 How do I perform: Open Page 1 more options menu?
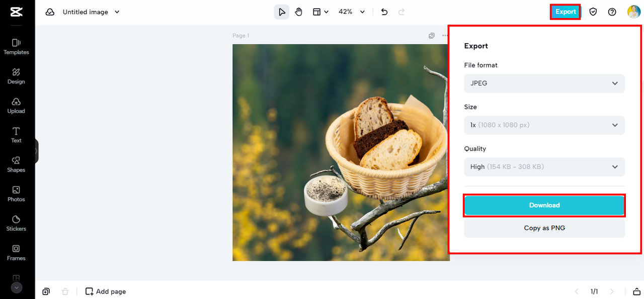click(445, 36)
